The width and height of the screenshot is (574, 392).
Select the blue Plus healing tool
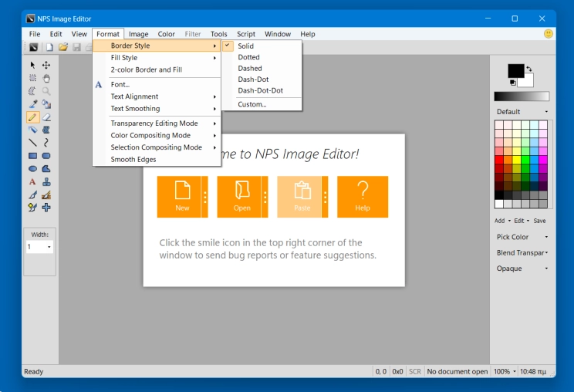[46, 208]
